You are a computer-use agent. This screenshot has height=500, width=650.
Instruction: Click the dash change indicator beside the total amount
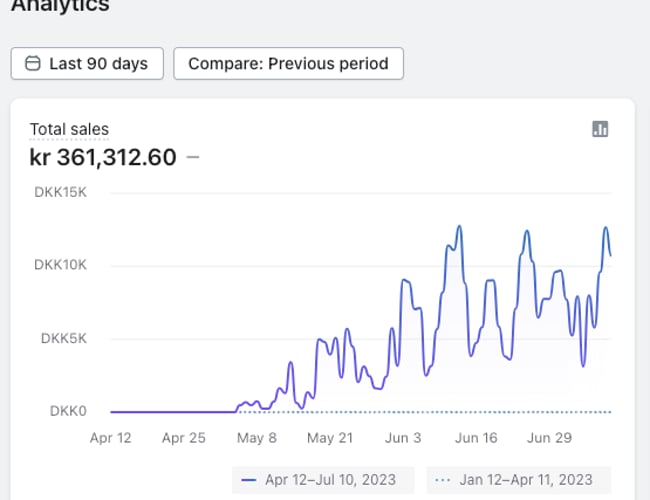(x=193, y=158)
